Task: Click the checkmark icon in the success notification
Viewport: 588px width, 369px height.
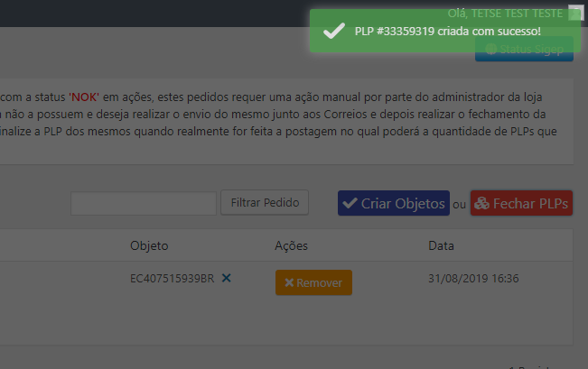Action: (x=333, y=32)
